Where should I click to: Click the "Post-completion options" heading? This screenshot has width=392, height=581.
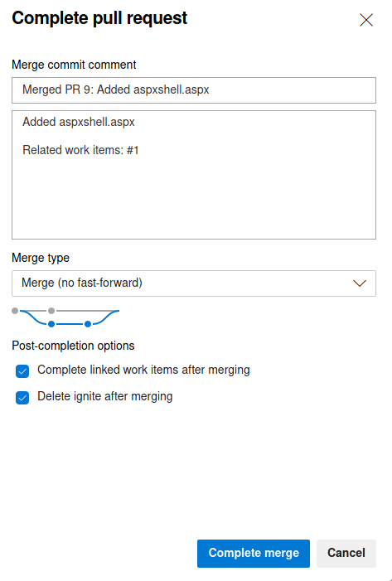pos(73,346)
